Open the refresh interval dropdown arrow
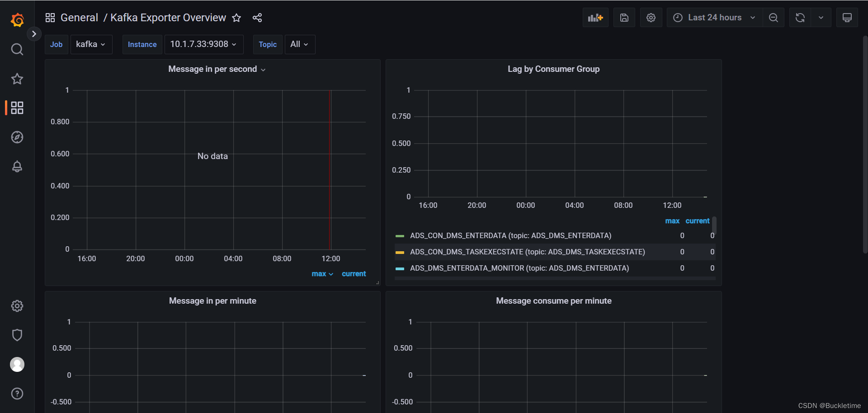 tap(821, 18)
